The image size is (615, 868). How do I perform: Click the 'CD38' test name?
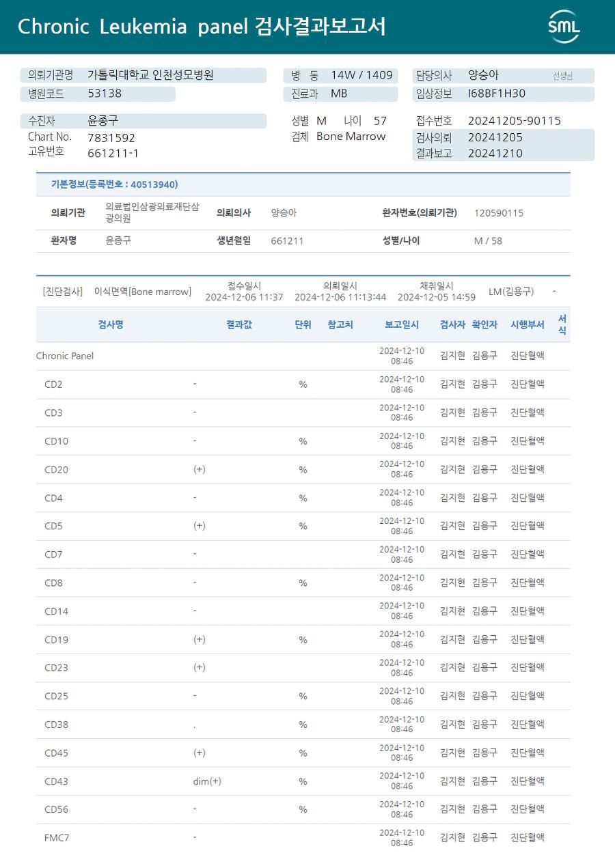(57, 725)
